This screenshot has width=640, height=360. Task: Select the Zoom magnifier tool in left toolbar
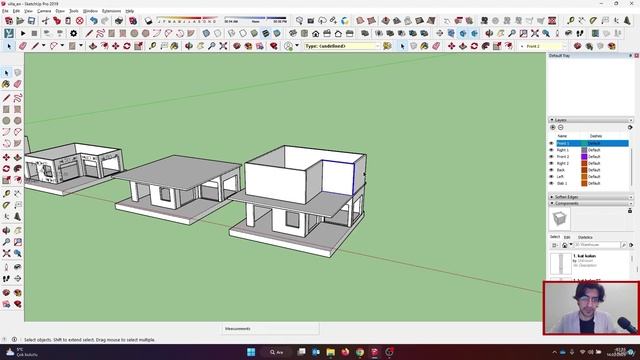click(x=6, y=242)
